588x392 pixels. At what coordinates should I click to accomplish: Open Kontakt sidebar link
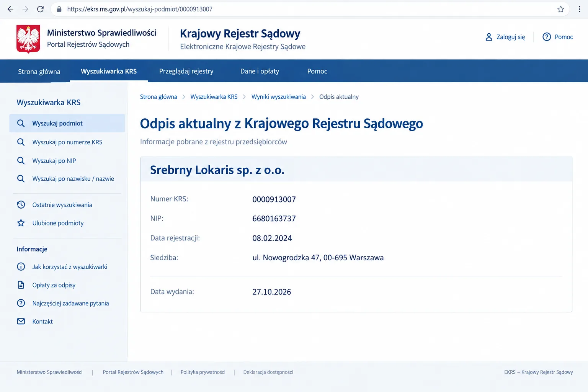tap(42, 322)
